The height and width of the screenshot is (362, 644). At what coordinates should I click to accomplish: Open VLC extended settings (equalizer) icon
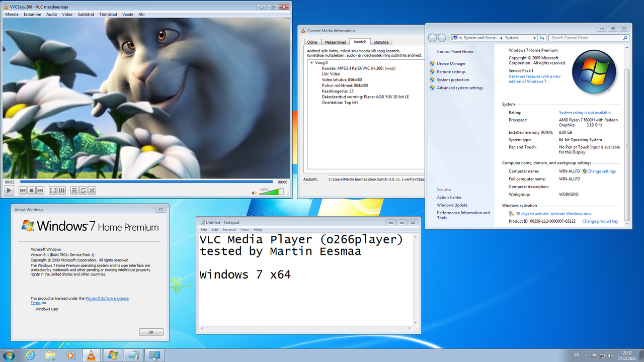(x=61, y=191)
